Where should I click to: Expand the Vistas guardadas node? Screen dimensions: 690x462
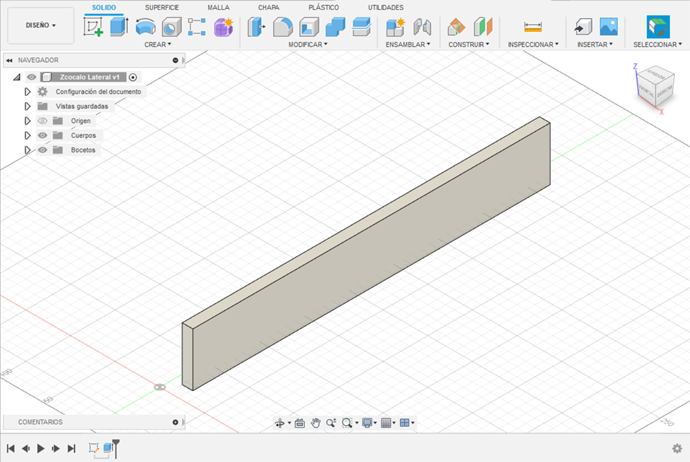[27, 106]
